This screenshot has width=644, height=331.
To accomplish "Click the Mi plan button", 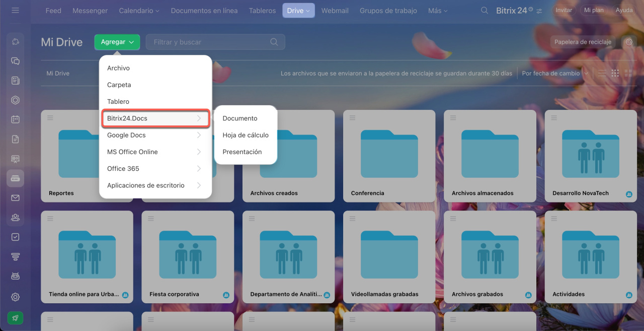I will (x=594, y=10).
